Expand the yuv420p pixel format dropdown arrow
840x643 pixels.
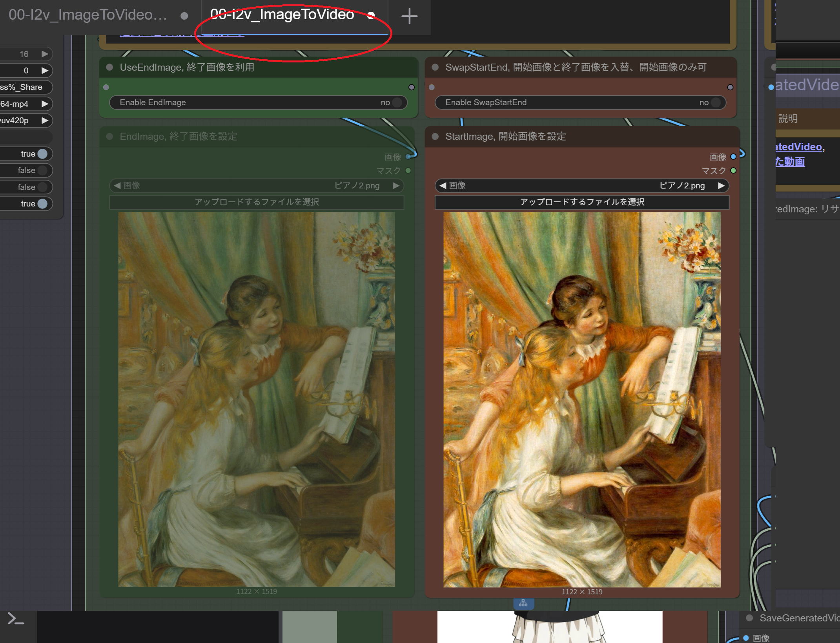45,120
